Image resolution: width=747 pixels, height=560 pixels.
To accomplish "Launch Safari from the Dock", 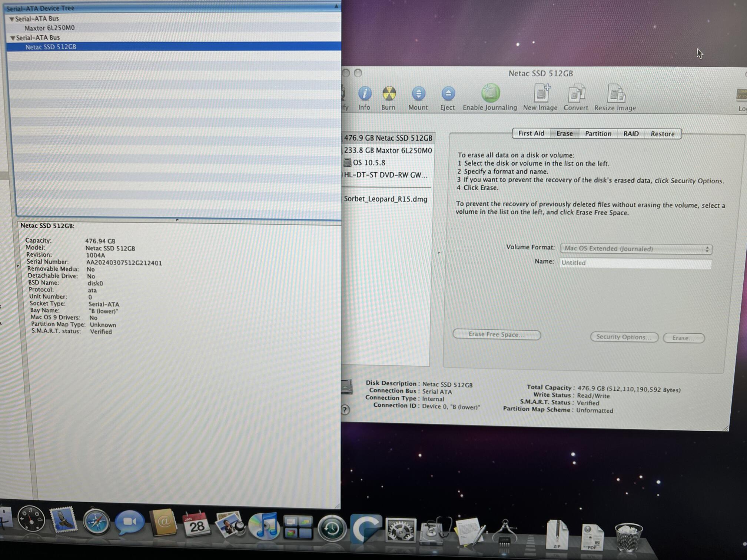I will tap(96, 522).
